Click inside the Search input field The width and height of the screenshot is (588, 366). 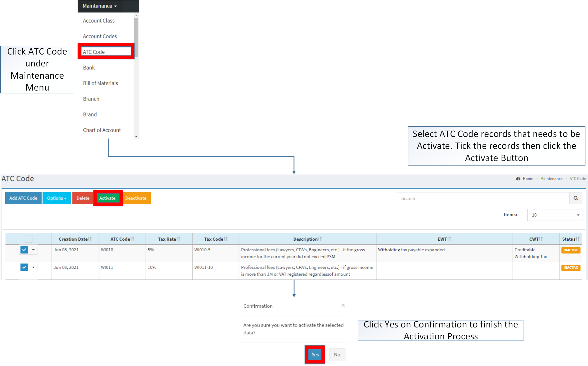pyautogui.click(x=482, y=198)
